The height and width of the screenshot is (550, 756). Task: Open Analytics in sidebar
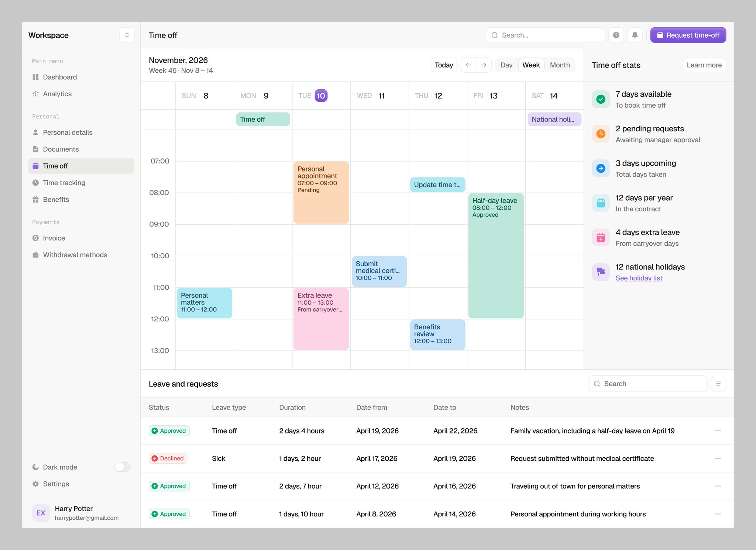[81, 94]
